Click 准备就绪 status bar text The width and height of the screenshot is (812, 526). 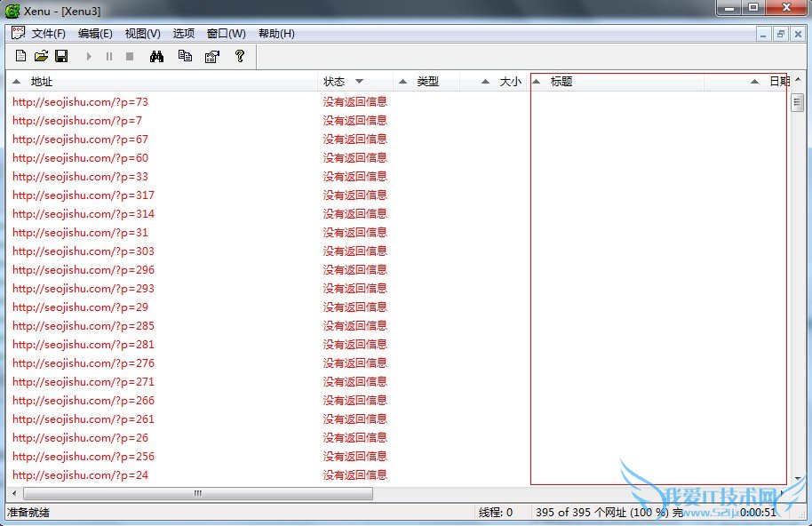[28, 513]
